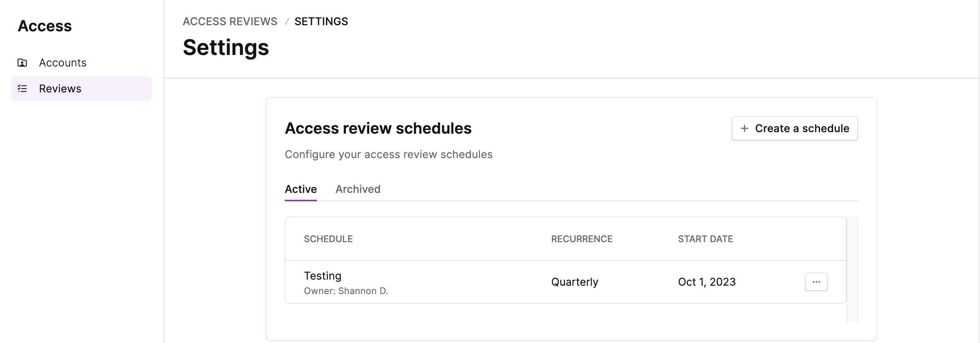Click the Oct 1, 2023 start date

click(x=707, y=282)
